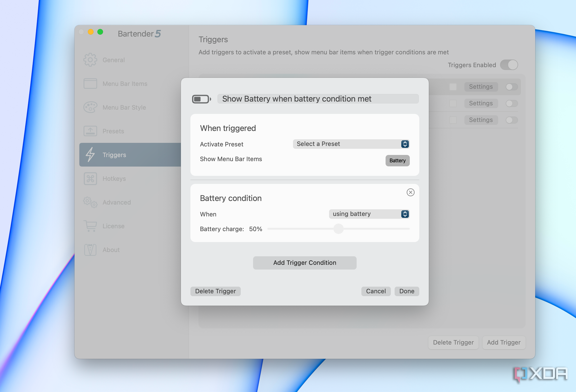The width and height of the screenshot is (576, 392).
Task: Click the General gear icon in sidebar
Action: click(90, 60)
